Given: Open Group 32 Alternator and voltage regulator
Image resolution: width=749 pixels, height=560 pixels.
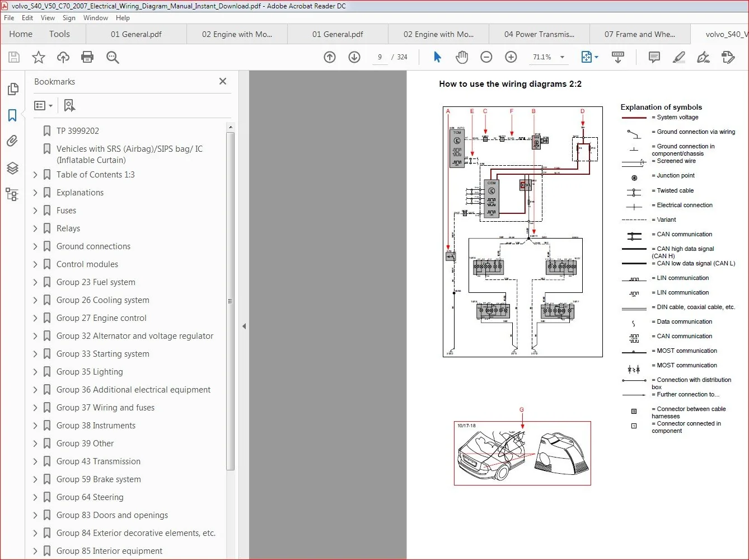Looking at the screenshot, I should pos(135,336).
